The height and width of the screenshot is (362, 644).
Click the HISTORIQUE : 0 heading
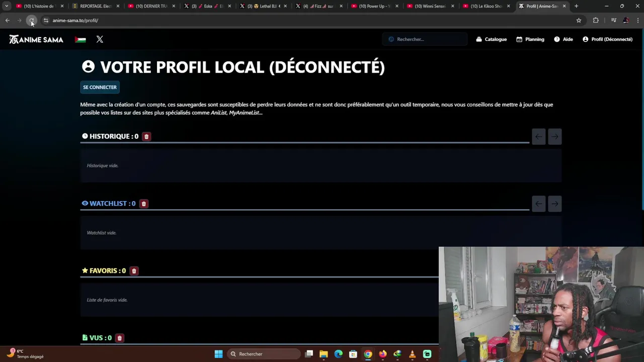pyautogui.click(x=110, y=136)
